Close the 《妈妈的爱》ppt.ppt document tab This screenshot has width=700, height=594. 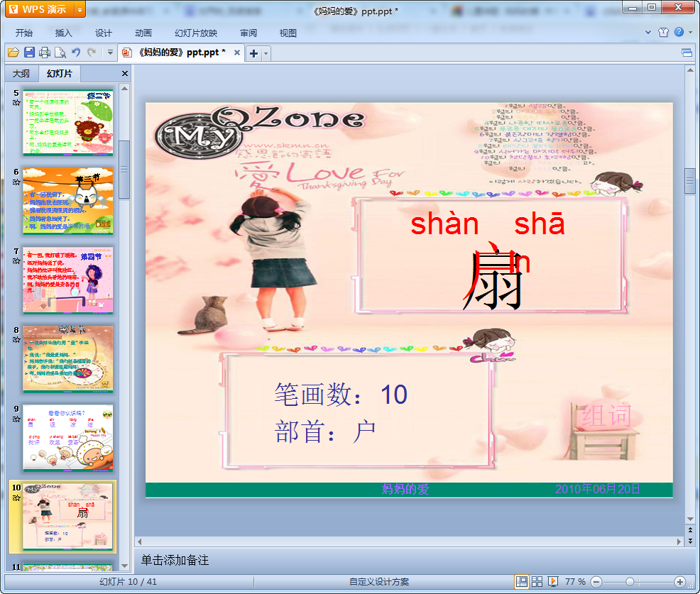point(237,53)
